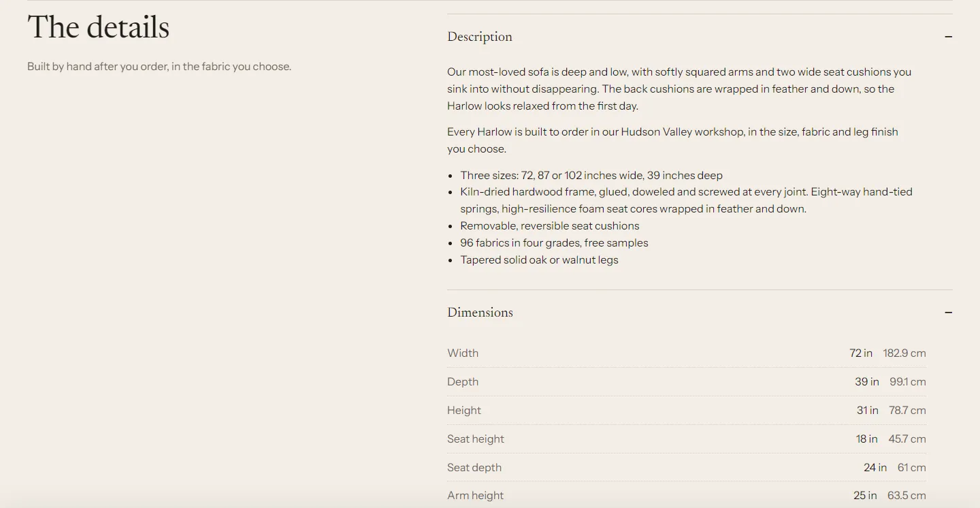Collapse the Description section minus icon

tap(948, 37)
